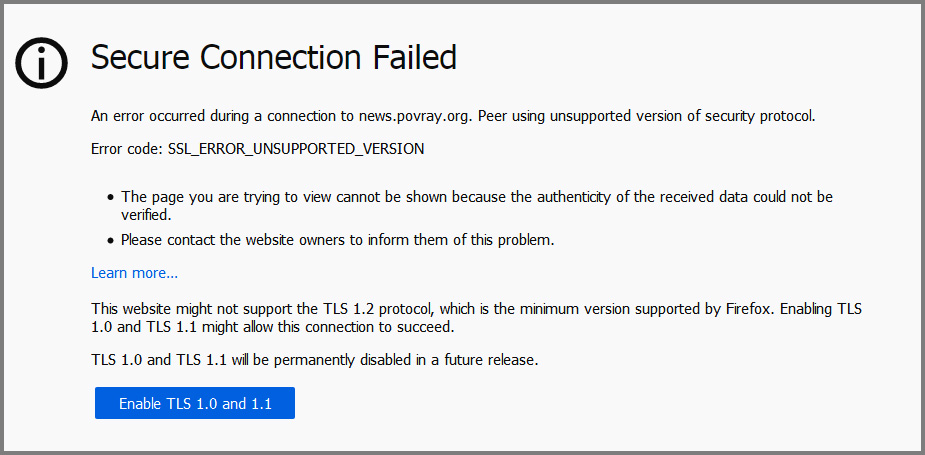The width and height of the screenshot is (925, 455).
Task: Click the Secure Connection Failed heading
Action: pyautogui.click(x=273, y=58)
